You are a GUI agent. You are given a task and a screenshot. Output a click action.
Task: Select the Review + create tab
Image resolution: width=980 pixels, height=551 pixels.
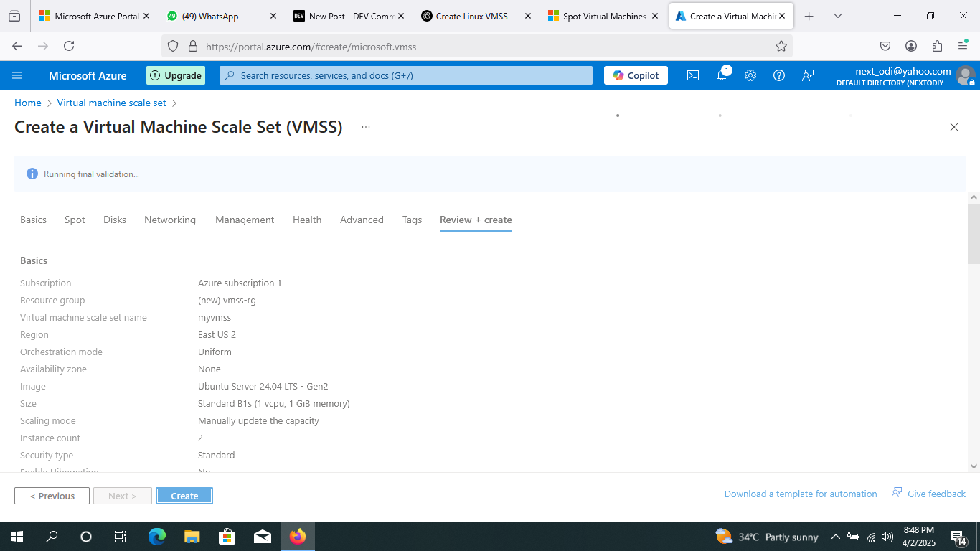pos(476,220)
